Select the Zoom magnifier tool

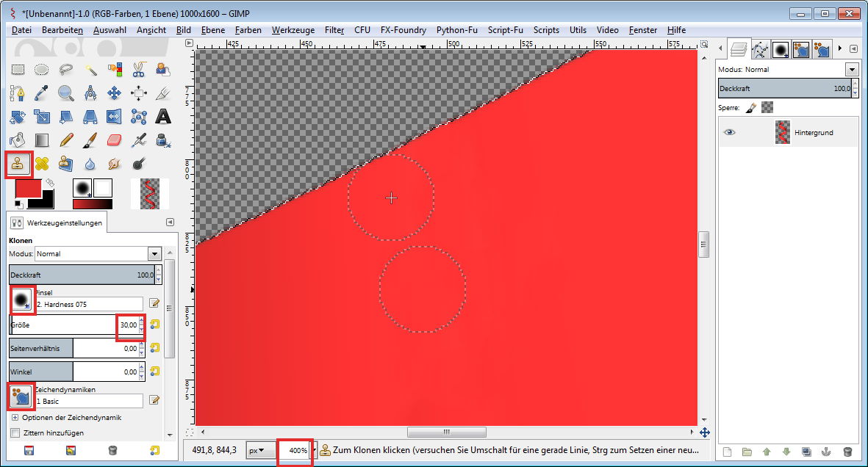(x=66, y=93)
